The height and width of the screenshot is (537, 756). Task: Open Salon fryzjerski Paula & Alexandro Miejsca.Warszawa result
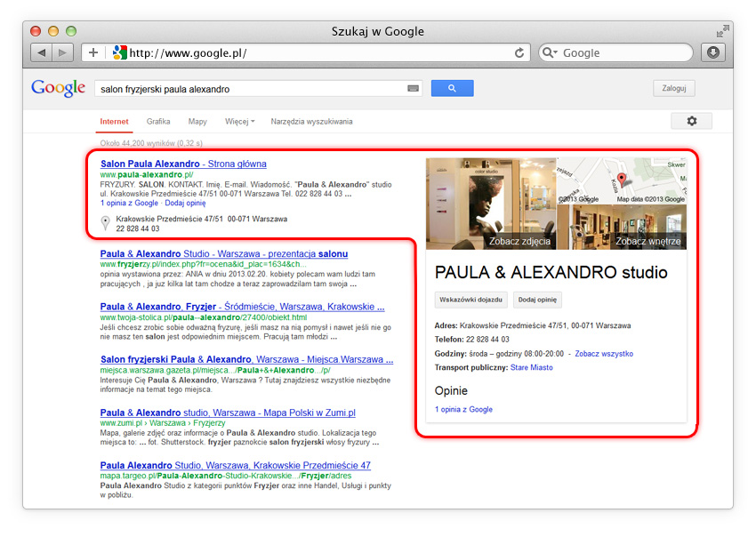[246, 359]
